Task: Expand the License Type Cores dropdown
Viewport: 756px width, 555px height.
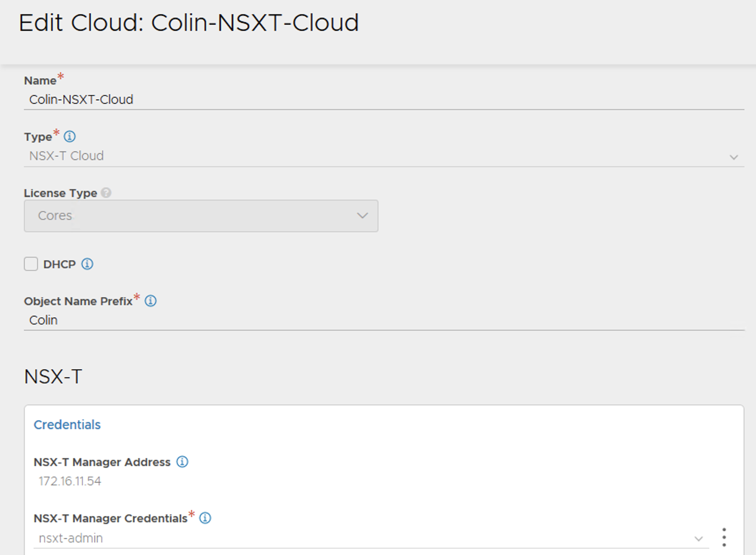Action: 201,216
